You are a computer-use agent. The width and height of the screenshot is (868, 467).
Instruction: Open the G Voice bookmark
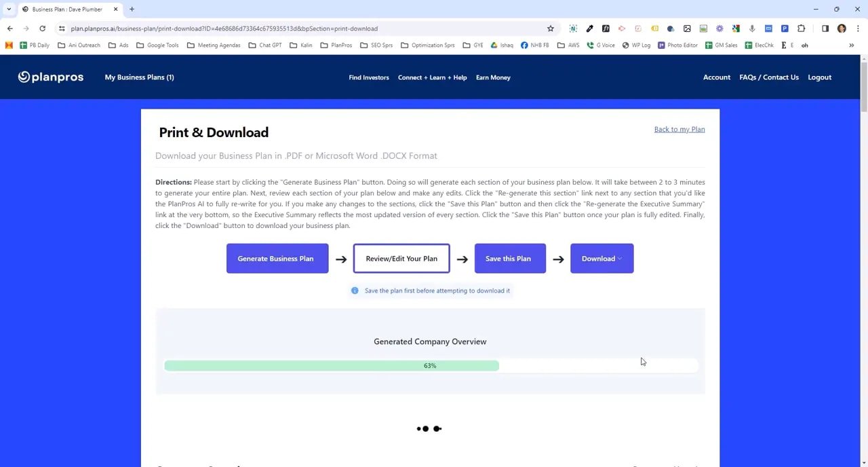point(601,45)
